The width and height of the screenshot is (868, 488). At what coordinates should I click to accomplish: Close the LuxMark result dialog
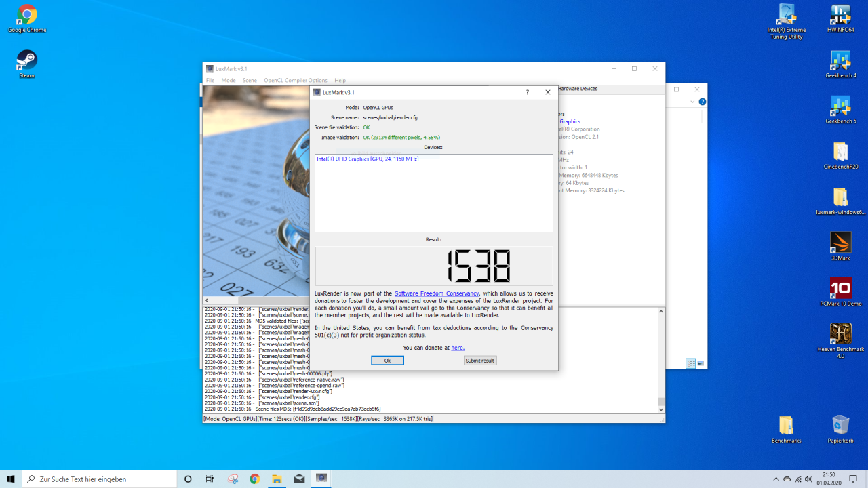tap(548, 92)
